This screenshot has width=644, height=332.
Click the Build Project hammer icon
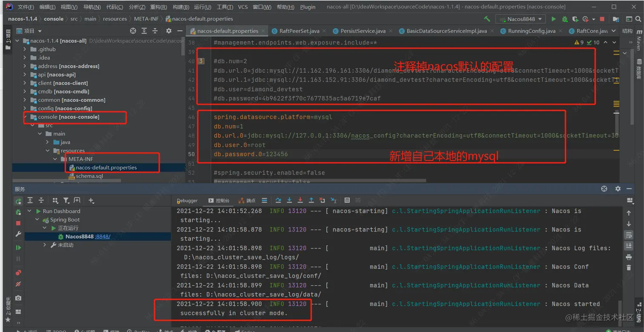coord(487,19)
